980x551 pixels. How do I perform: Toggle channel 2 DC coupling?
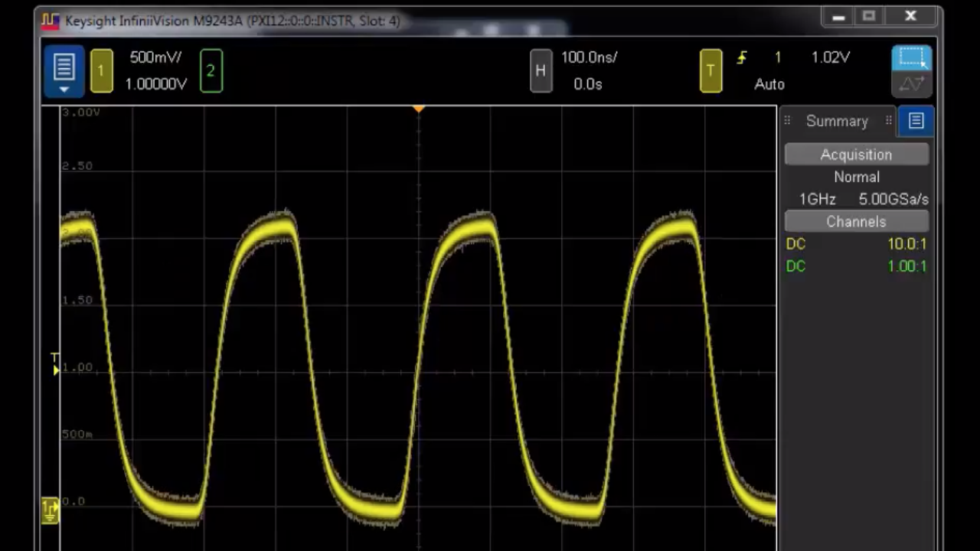pos(795,266)
